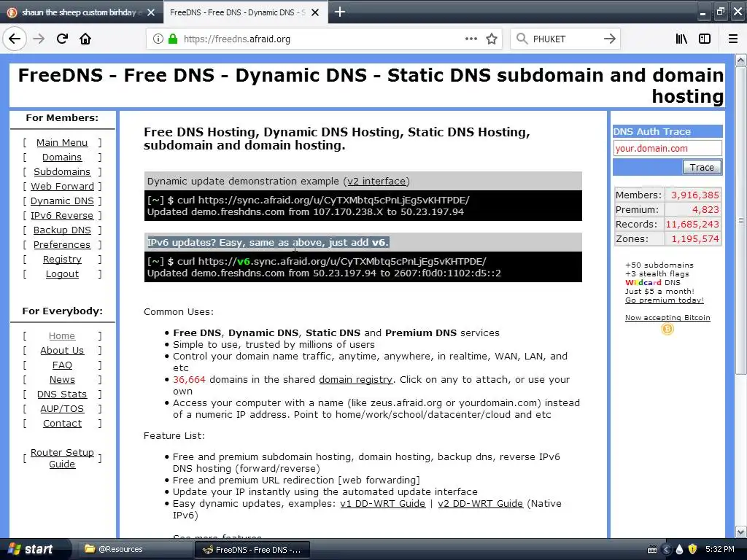Click the search magnifier icon
This screenshot has height=560, width=747.
[522, 39]
